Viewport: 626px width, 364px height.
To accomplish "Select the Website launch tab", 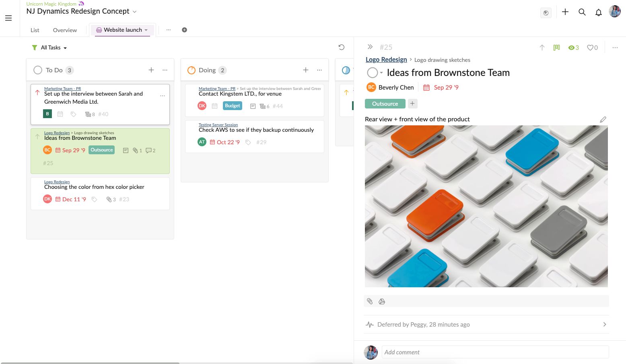I will 123,30.
